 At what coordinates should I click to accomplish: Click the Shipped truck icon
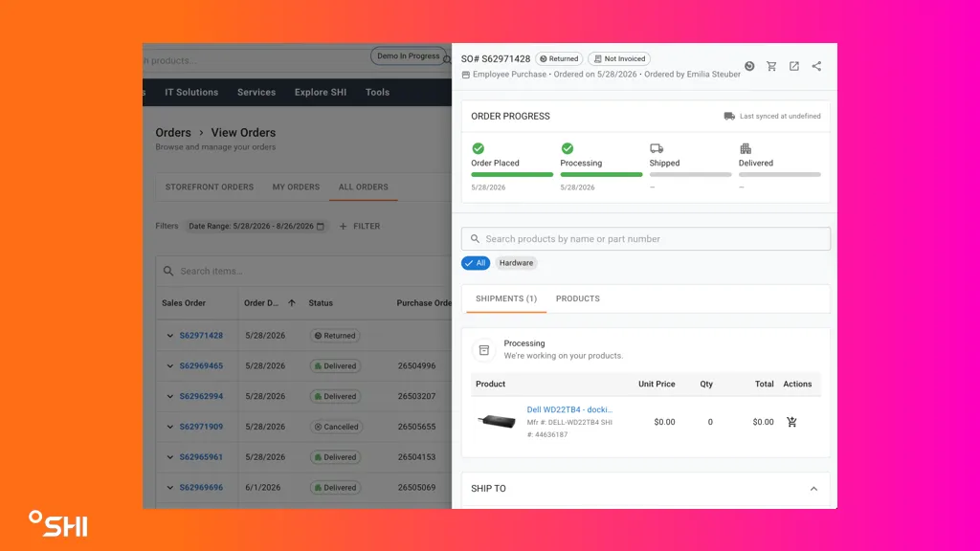tap(657, 148)
